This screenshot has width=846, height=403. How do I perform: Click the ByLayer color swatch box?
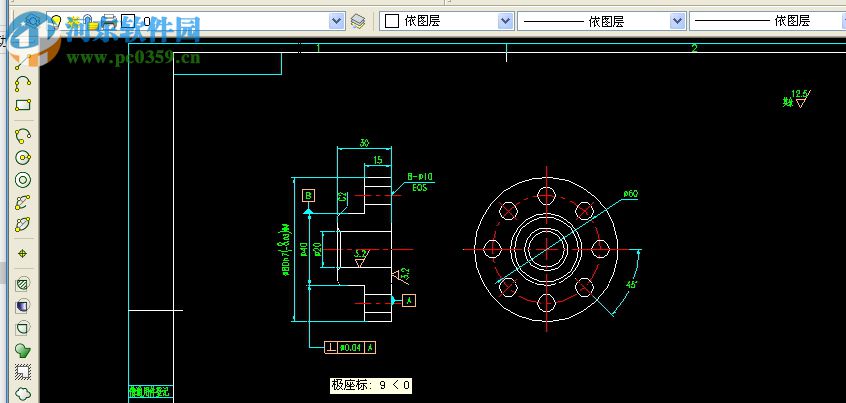pos(392,21)
